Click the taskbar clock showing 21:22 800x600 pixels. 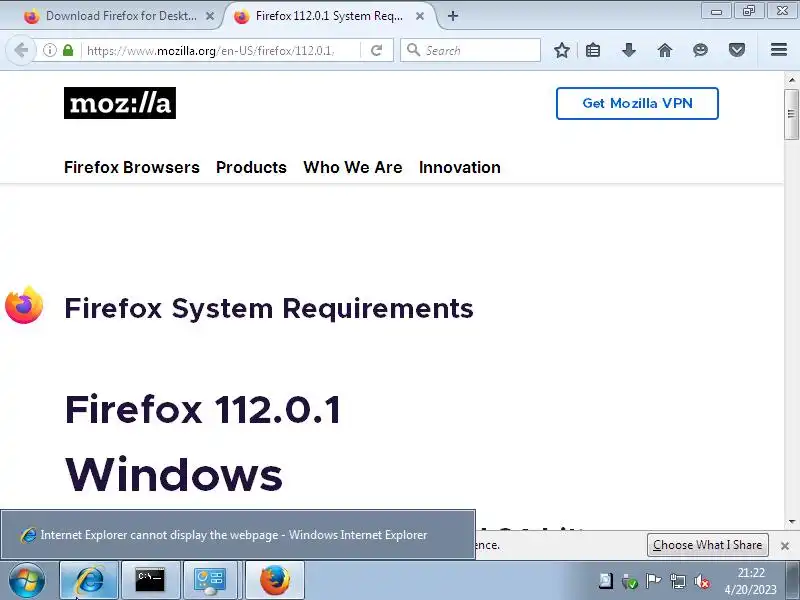751,581
